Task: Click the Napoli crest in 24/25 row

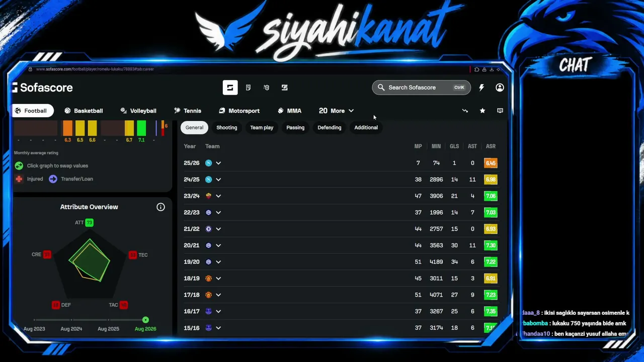Action: pos(208,179)
